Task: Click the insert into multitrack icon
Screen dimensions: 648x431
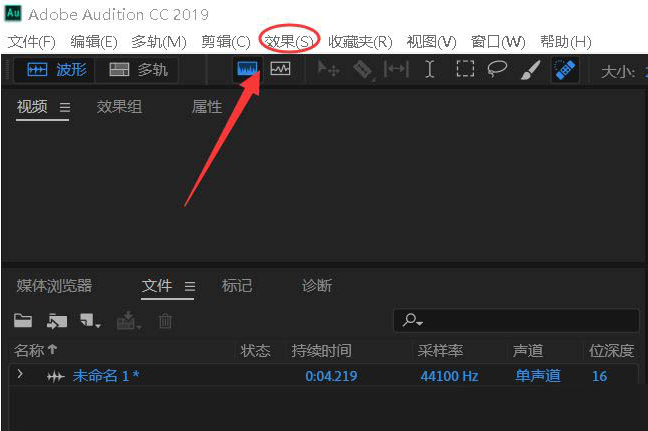Action: click(x=129, y=320)
